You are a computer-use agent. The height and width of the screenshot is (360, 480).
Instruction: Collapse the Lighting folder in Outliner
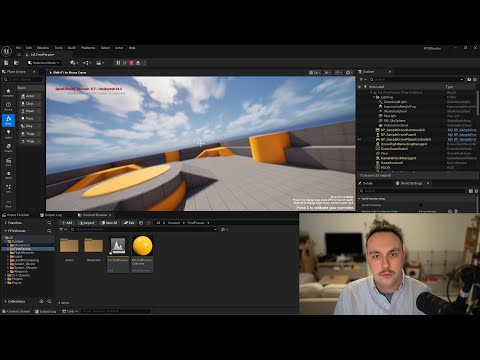coord(374,97)
